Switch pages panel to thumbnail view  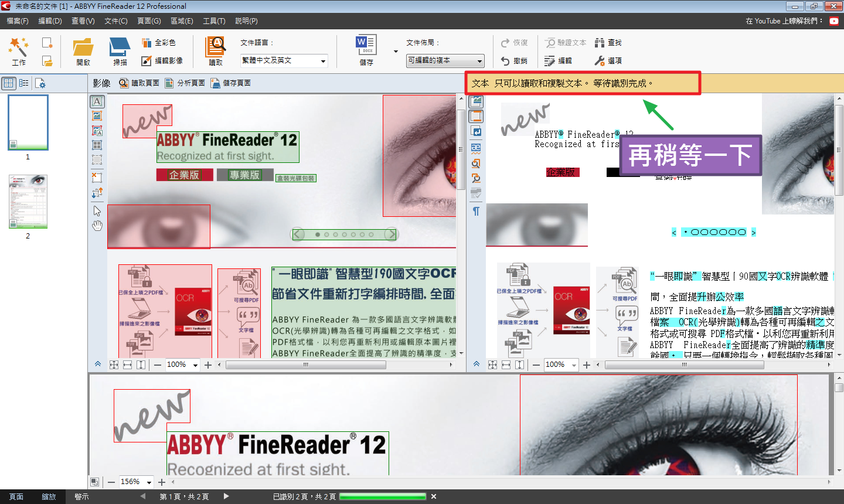point(9,83)
